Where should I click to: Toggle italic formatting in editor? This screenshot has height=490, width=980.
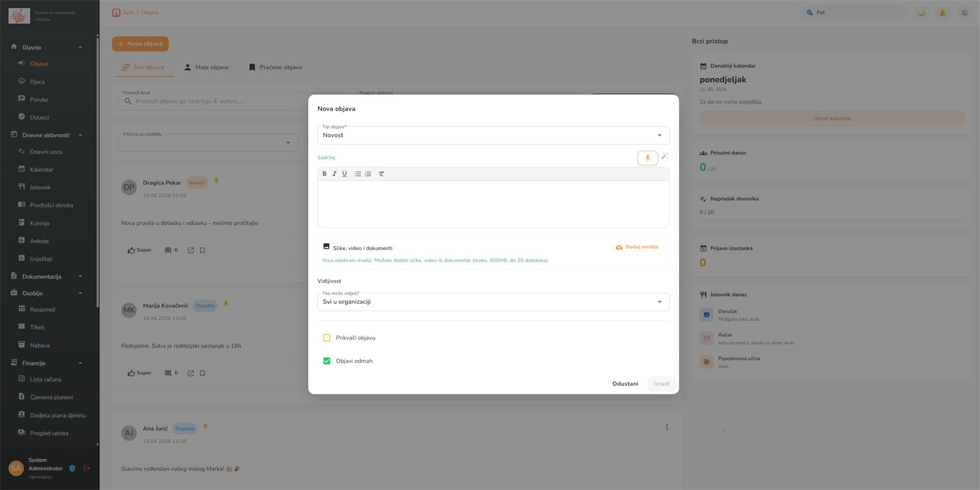click(334, 174)
